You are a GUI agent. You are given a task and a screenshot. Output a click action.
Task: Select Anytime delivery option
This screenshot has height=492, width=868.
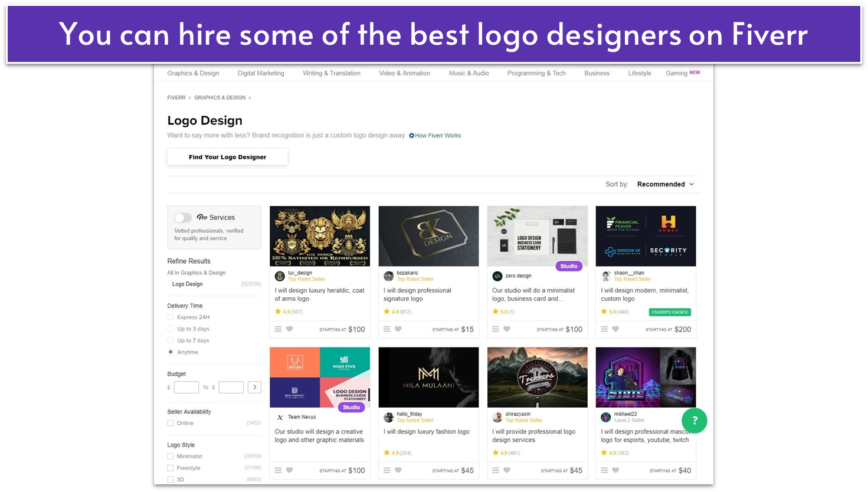tap(171, 352)
